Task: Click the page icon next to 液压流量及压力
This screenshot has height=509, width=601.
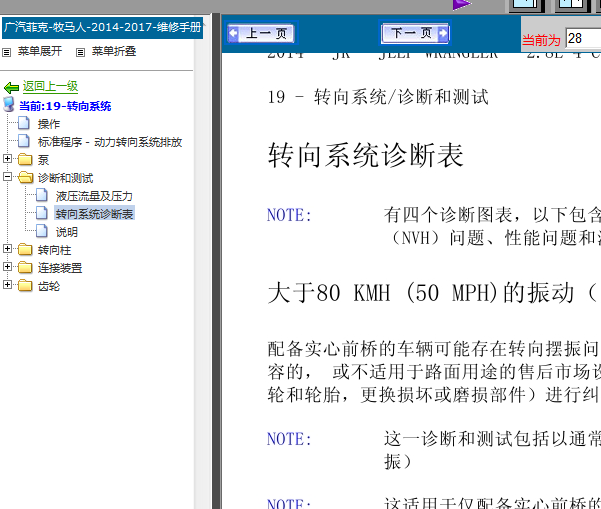Action: point(42,195)
